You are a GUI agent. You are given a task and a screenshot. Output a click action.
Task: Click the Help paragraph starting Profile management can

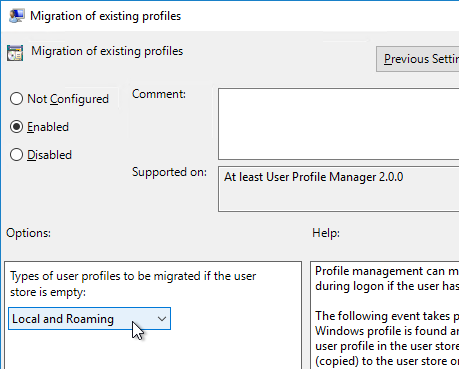click(x=387, y=278)
